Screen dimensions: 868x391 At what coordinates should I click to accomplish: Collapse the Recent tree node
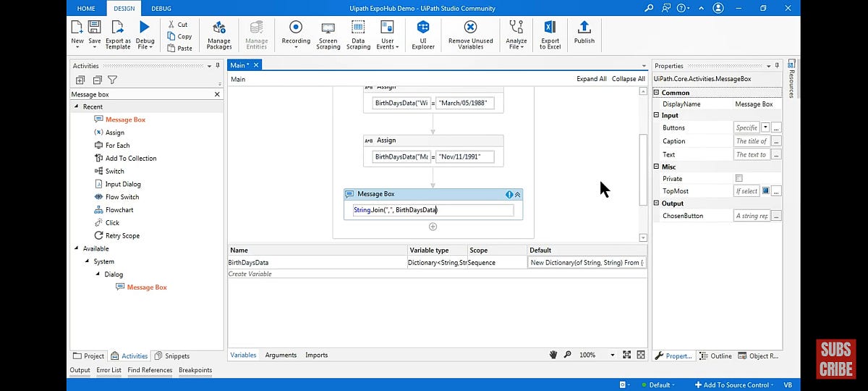(76, 106)
